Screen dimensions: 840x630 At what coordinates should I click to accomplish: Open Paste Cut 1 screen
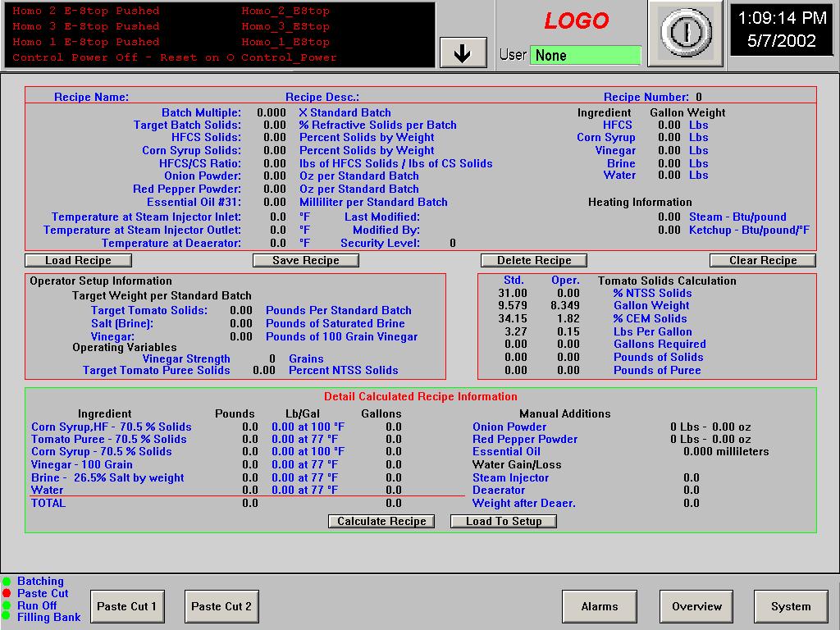[x=127, y=606]
